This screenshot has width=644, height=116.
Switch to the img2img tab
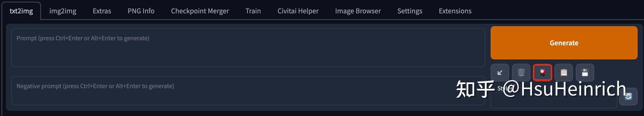pos(63,11)
